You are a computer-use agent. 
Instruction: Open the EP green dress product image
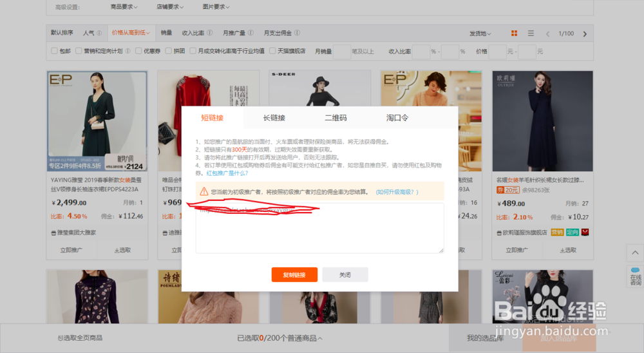pyautogui.click(x=97, y=121)
